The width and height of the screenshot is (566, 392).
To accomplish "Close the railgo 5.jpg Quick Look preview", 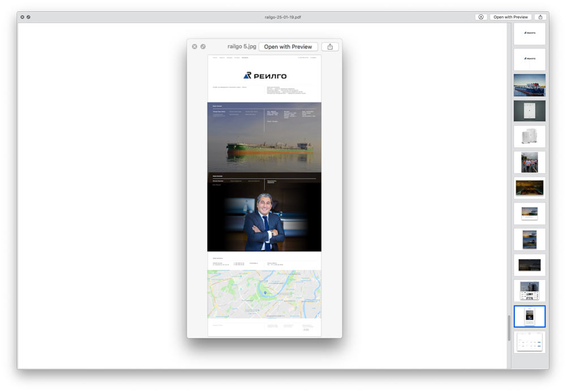I will 195,46.
